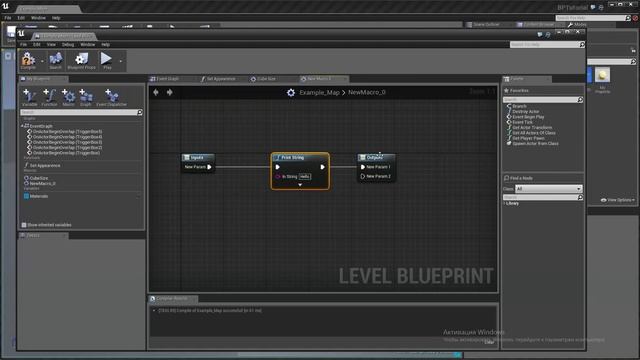Click the main window help search magnifier
Image resolution: width=640 pixels, height=360 pixels.
(x=628, y=18)
